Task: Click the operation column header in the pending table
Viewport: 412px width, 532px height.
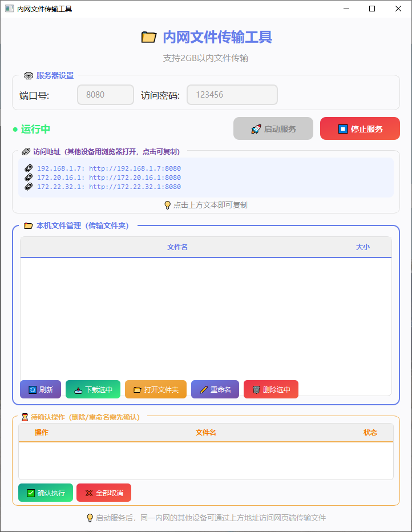Action: tap(41, 433)
